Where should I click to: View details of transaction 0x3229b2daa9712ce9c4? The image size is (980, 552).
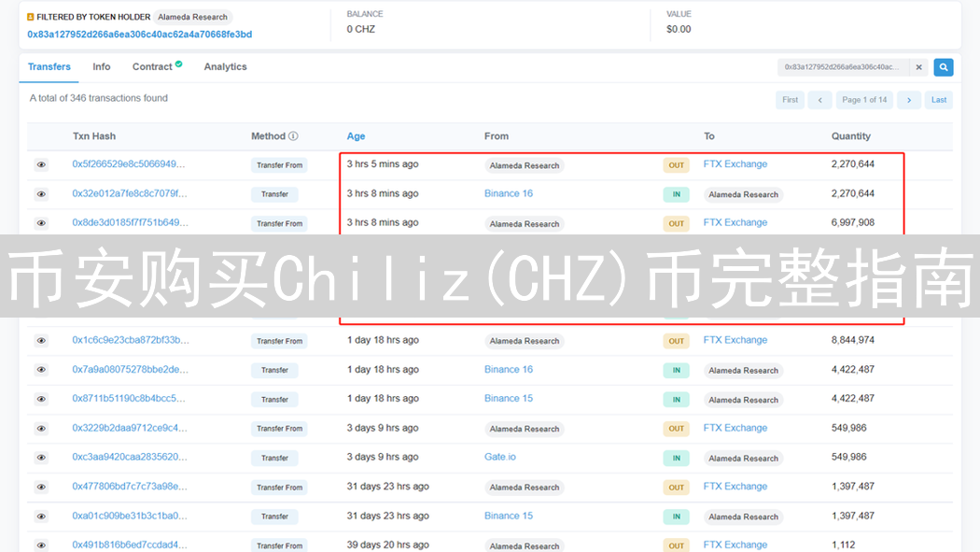pyautogui.click(x=41, y=428)
